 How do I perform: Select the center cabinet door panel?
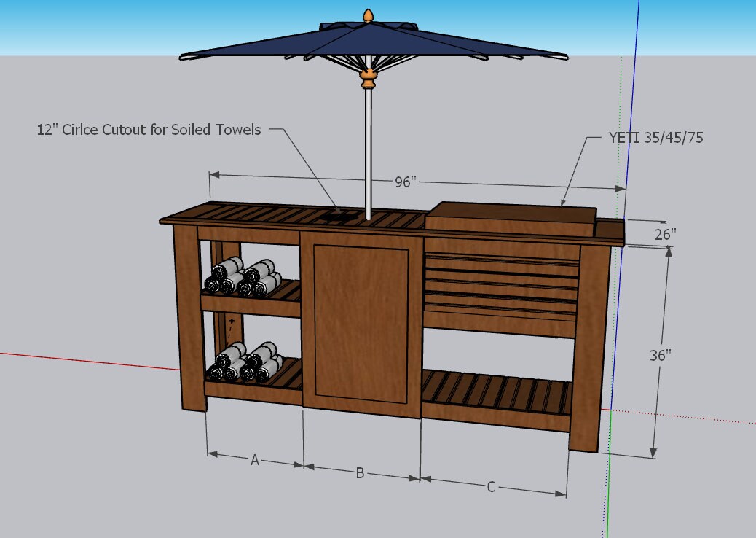(361, 324)
